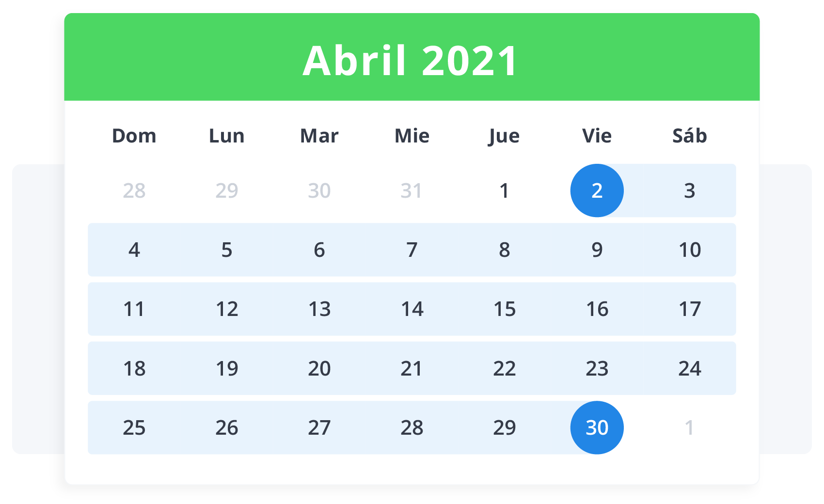The image size is (824, 504).
Task: Click the greyed-out March 31 date
Action: point(412,190)
